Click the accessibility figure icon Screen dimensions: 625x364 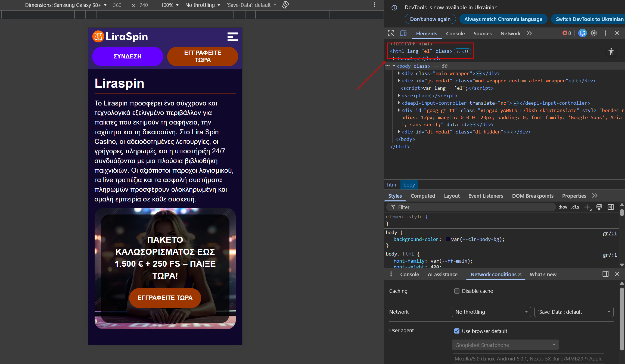(x=611, y=52)
